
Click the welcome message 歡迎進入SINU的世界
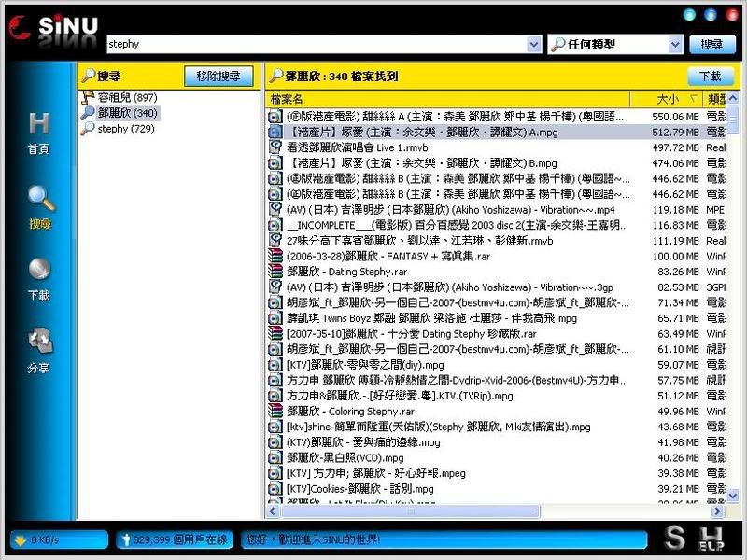pos(313,539)
